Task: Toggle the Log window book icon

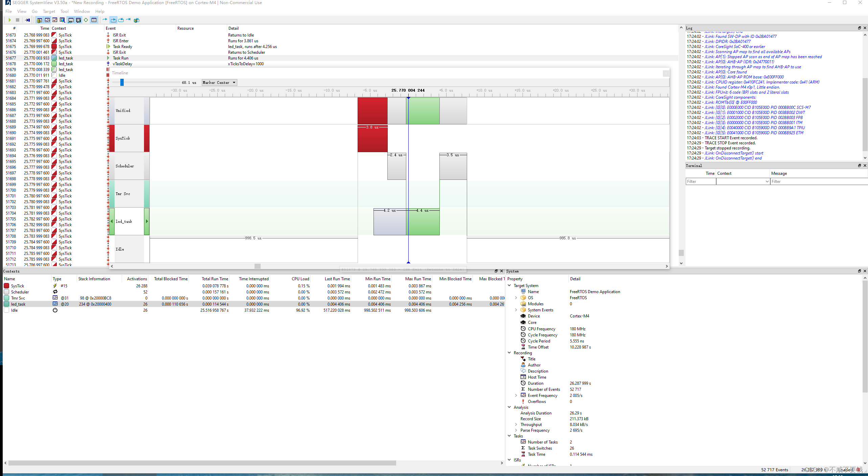Action: tap(78, 20)
